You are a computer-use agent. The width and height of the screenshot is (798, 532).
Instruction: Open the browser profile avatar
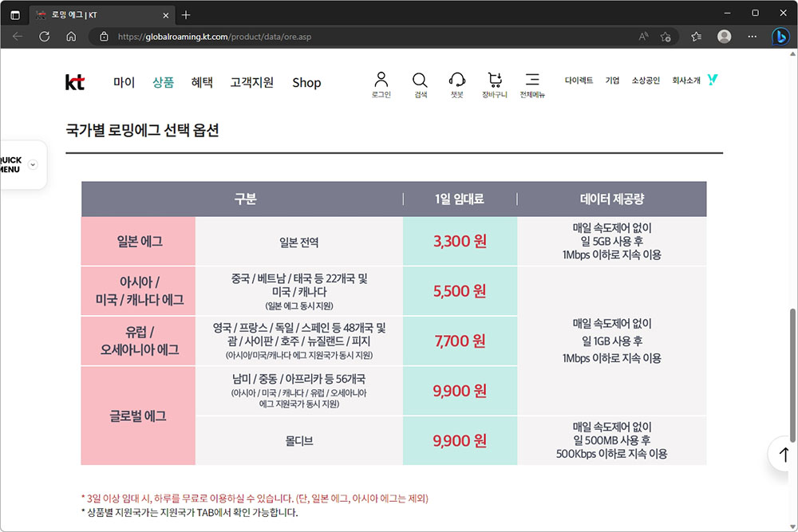tap(725, 37)
